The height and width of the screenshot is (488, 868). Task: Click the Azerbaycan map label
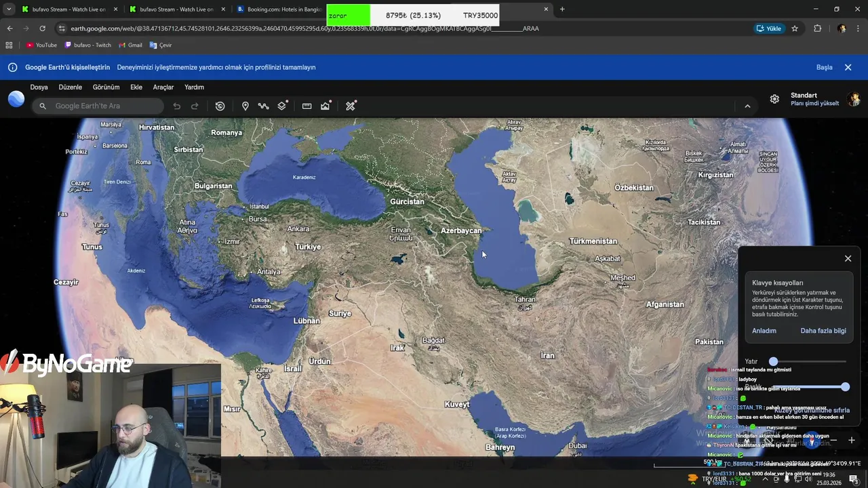click(461, 230)
